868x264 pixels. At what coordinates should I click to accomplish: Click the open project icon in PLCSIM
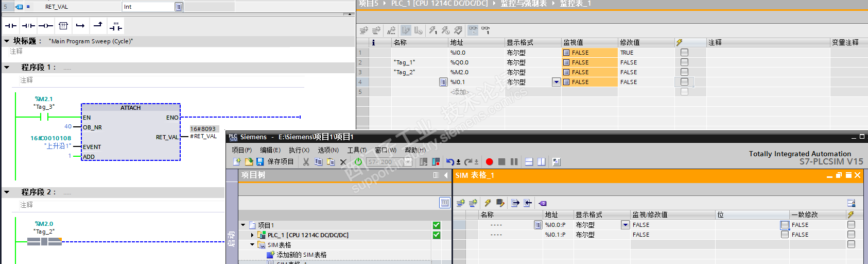point(249,162)
